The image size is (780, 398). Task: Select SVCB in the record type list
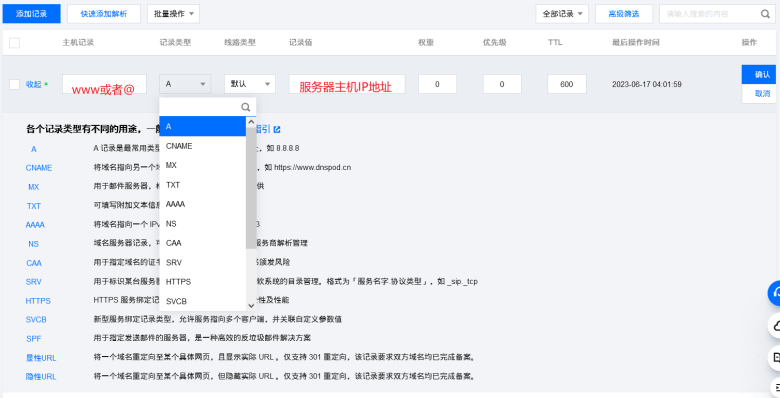coord(202,301)
